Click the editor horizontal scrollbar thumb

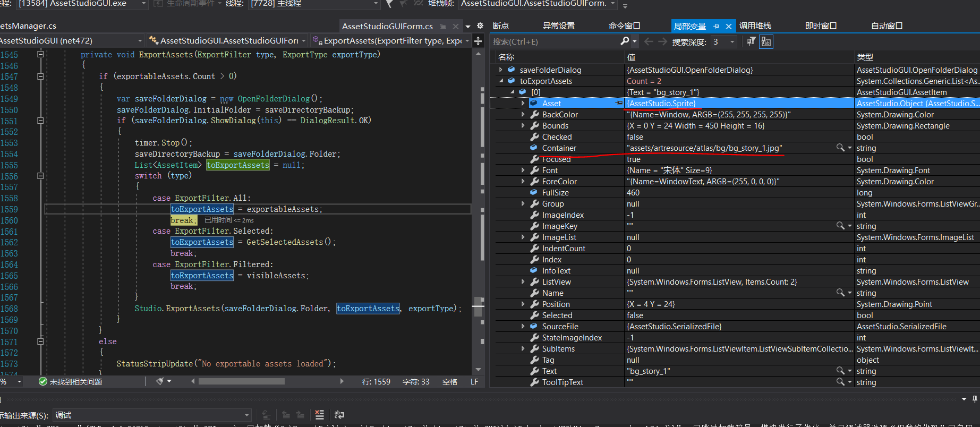point(242,381)
